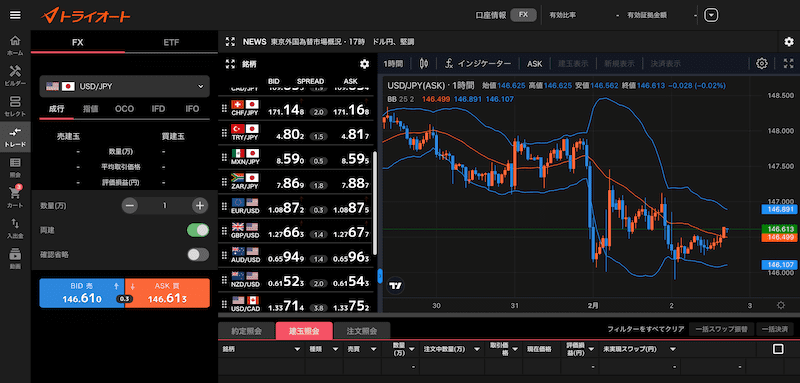Screen dimensions: 800x383
Task: Open the 銘柄 column filter dropdown
Action: click(297, 349)
